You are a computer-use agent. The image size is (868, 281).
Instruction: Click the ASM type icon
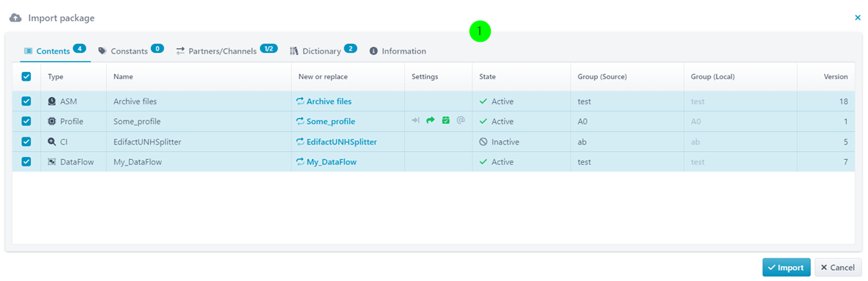52,101
